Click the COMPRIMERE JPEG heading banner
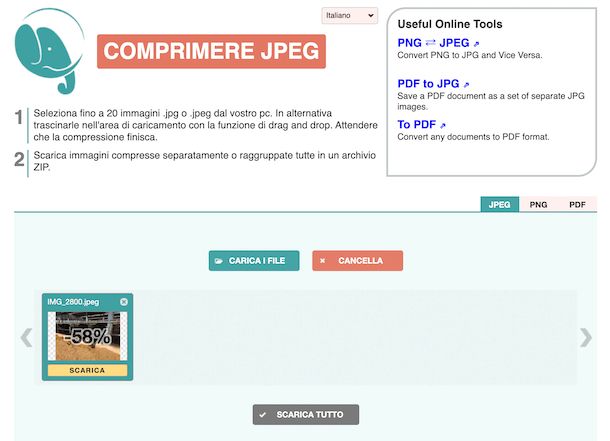Screen dimensions: 610x441 tap(211, 51)
